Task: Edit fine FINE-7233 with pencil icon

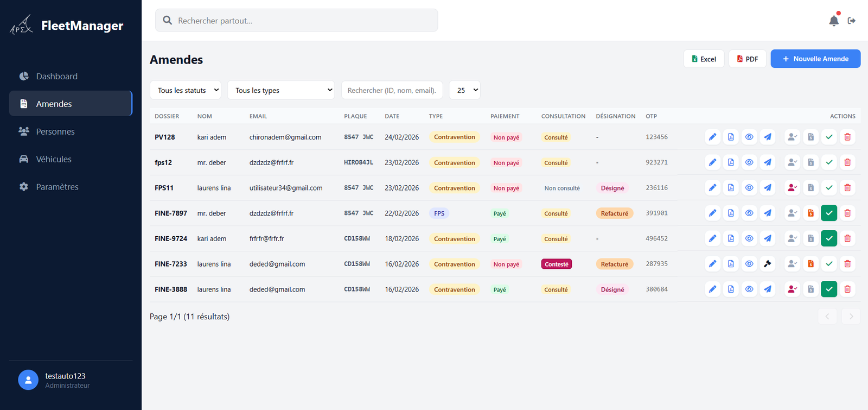Action: click(712, 264)
